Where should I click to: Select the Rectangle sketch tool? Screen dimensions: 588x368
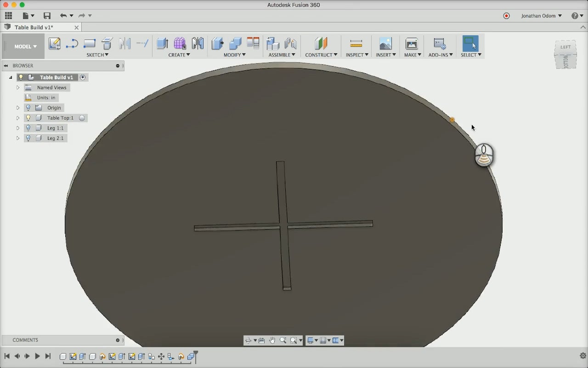click(90, 44)
